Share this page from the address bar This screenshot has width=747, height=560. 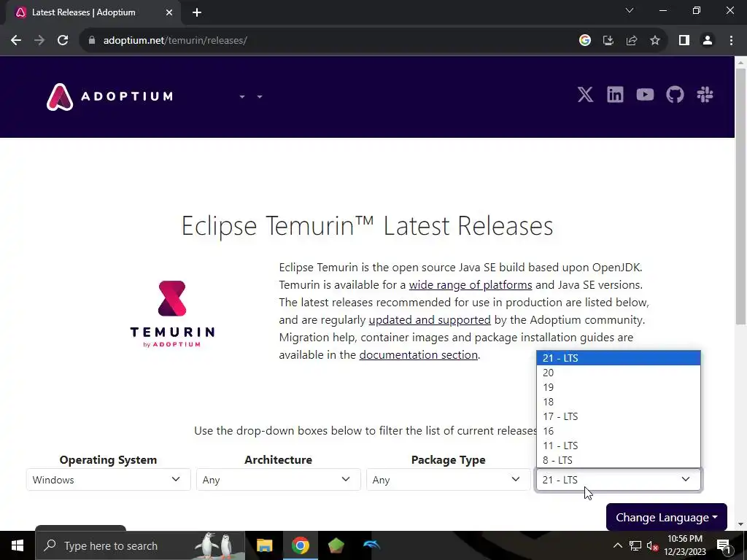632,41
